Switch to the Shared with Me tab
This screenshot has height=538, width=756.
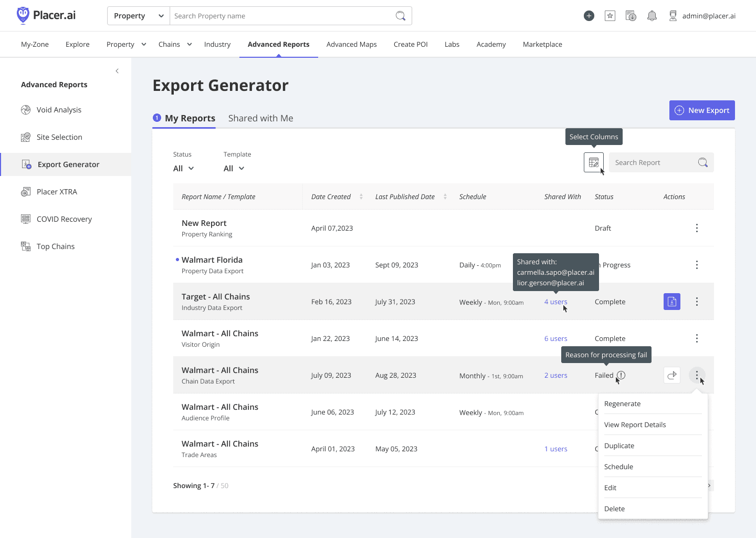(x=261, y=118)
